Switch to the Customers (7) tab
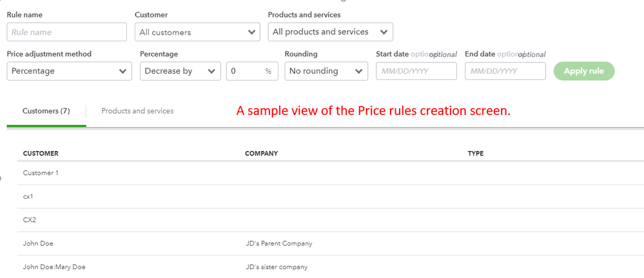The image size is (644, 278). 46,111
